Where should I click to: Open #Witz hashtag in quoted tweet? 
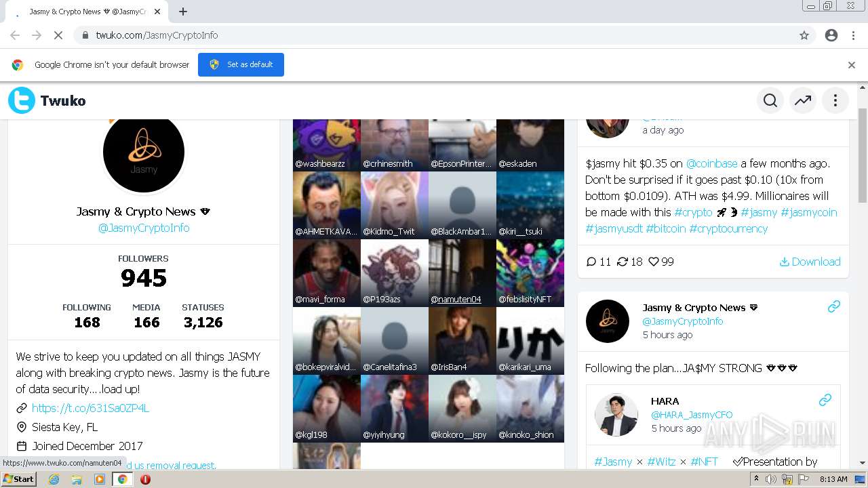click(x=661, y=462)
